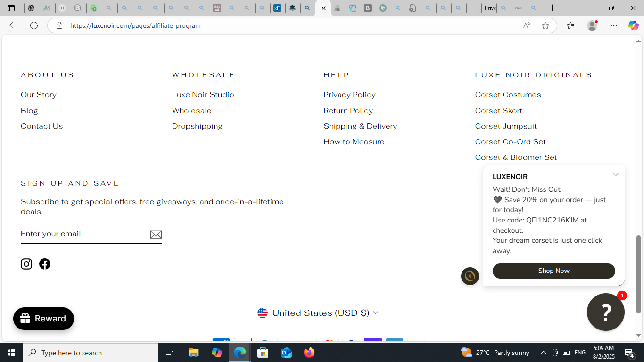Click the Shop Now button

click(554, 271)
